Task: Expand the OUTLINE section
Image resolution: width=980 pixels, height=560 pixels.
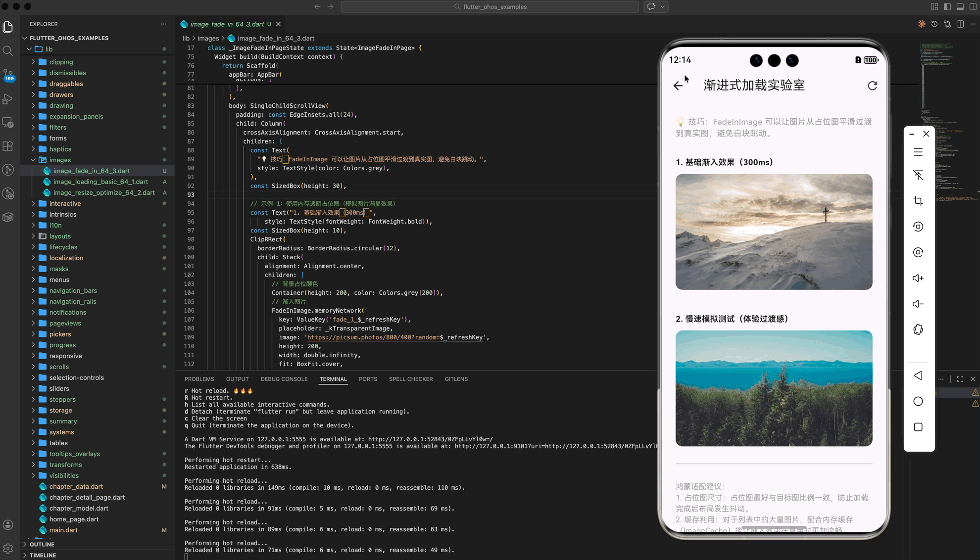Action: [x=42, y=544]
